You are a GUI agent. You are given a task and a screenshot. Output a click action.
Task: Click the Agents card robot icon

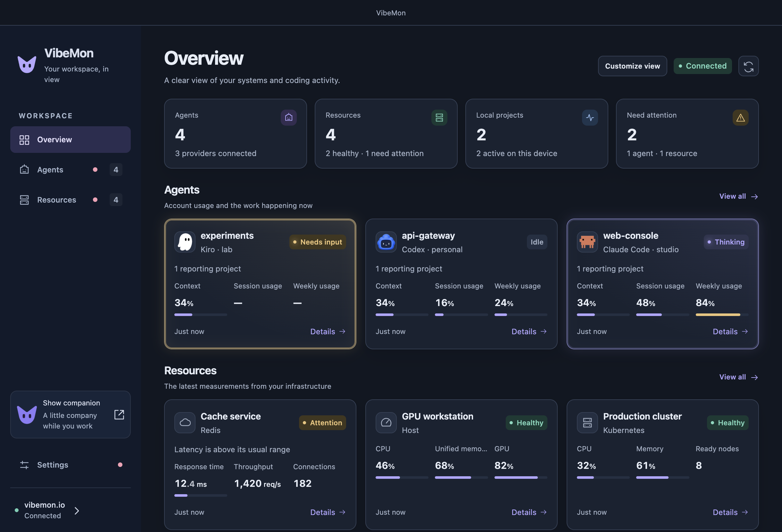tap(289, 117)
